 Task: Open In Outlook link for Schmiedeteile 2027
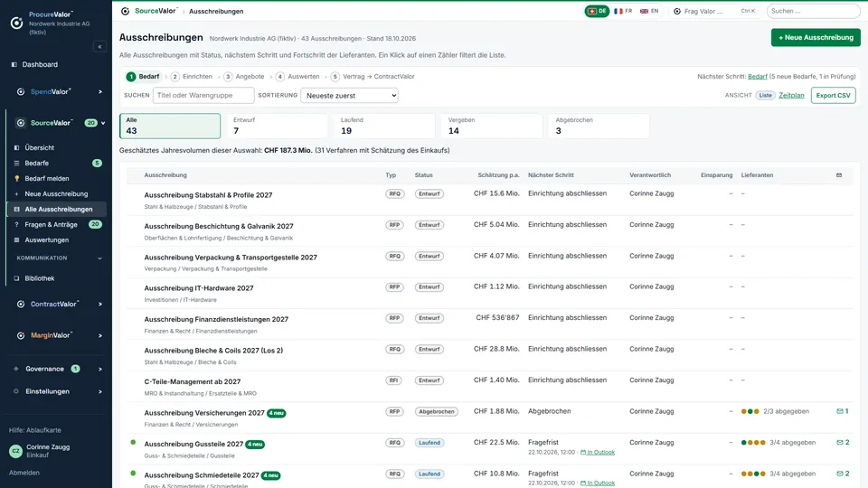(598, 483)
